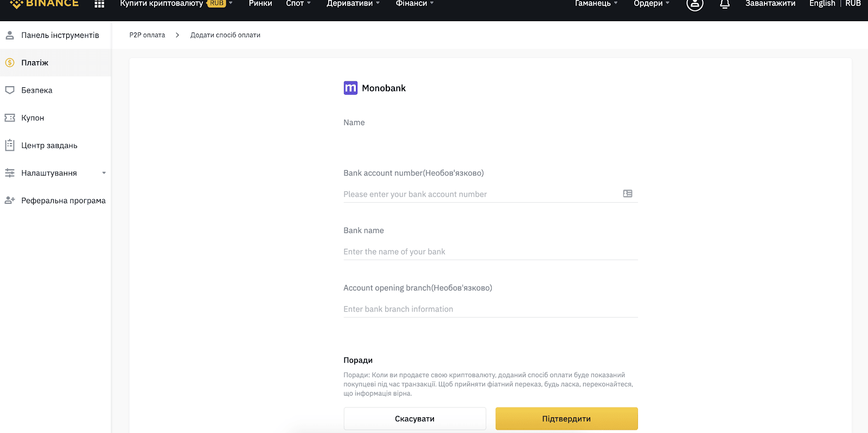Click the Центр завдань clipboard icon
Image resolution: width=868 pixels, height=433 pixels.
[x=10, y=145]
